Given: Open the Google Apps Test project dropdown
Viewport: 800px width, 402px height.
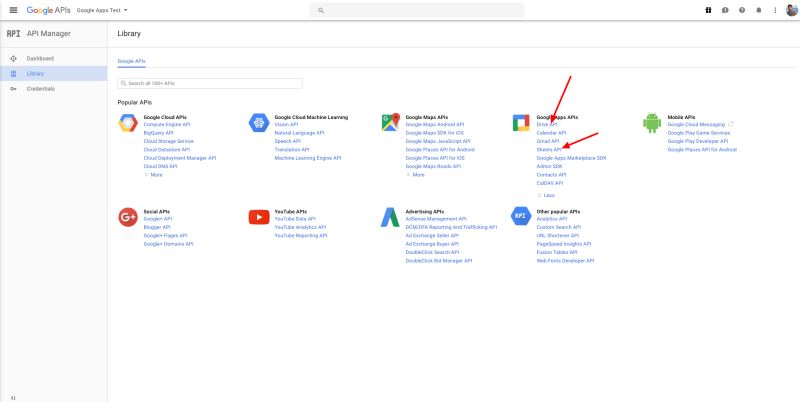Looking at the screenshot, I should 102,10.
